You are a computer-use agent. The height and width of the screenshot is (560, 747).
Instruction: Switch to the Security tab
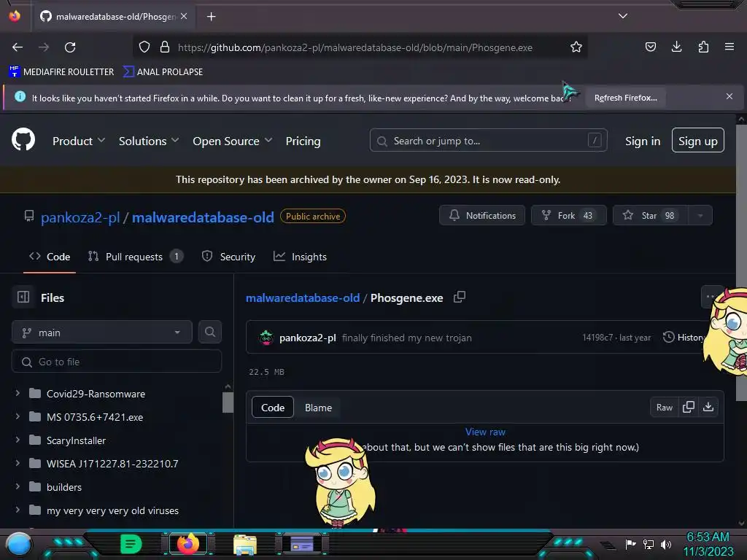point(228,257)
